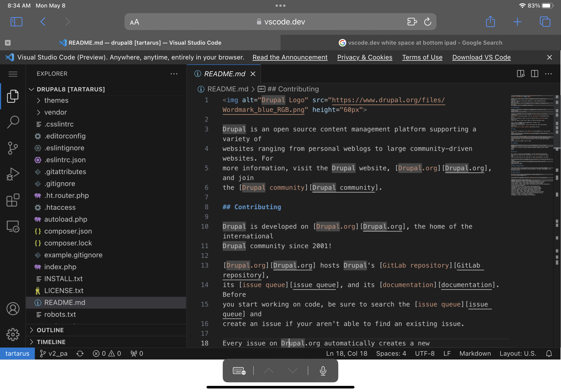Open the Manage settings gear

[13, 335]
